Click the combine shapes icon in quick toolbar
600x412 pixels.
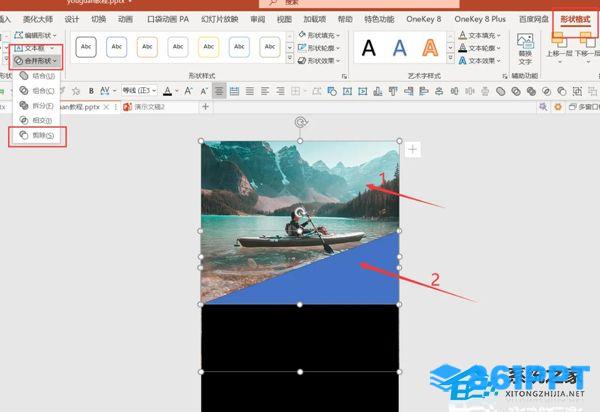click(x=516, y=91)
